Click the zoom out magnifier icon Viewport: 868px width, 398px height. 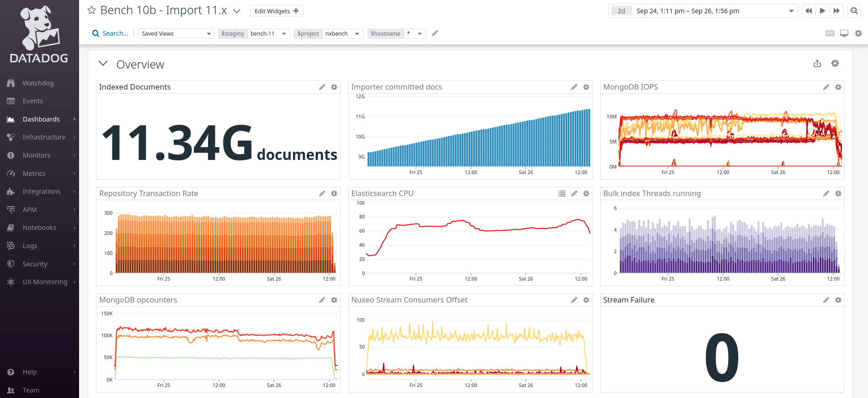pos(854,11)
